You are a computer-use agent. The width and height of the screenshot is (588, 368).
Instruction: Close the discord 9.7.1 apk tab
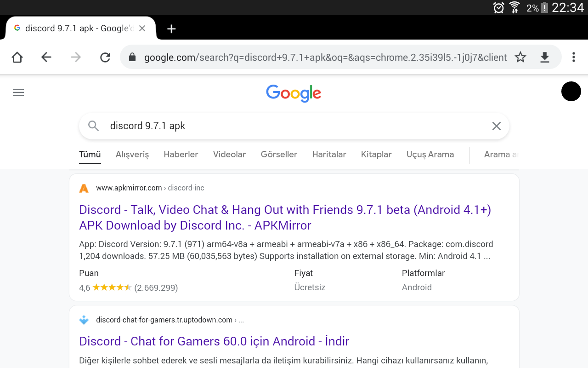tap(142, 29)
